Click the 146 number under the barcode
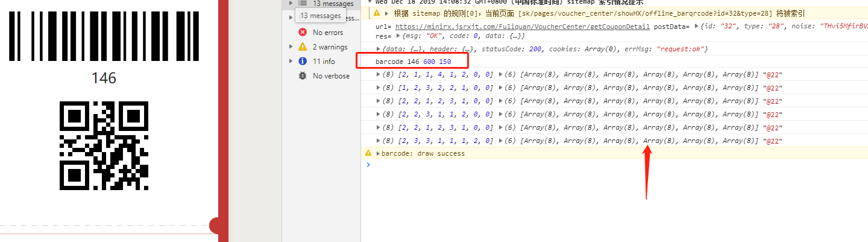 point(104,78)
